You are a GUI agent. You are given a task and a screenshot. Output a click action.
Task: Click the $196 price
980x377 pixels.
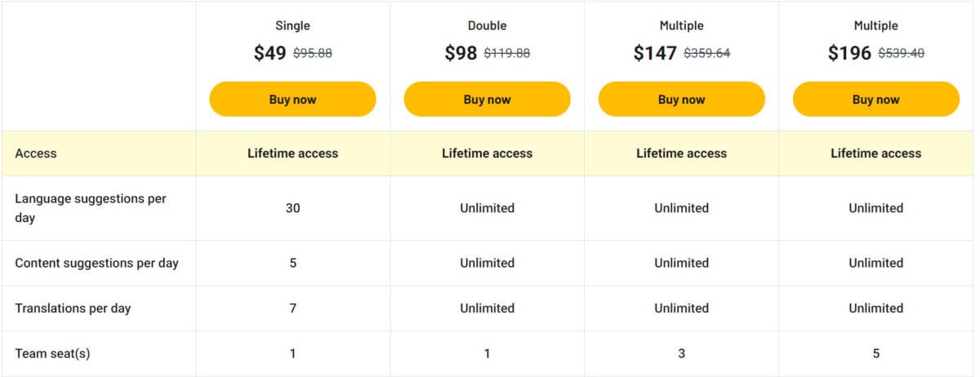(849, 54)
